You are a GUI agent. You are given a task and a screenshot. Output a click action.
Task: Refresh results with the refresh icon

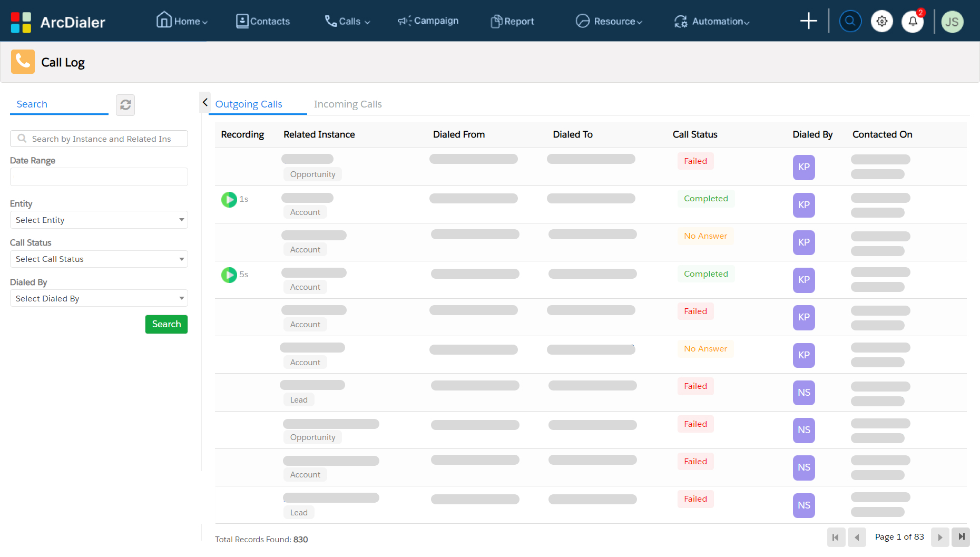pyautogui.click(x=125, y=105)
